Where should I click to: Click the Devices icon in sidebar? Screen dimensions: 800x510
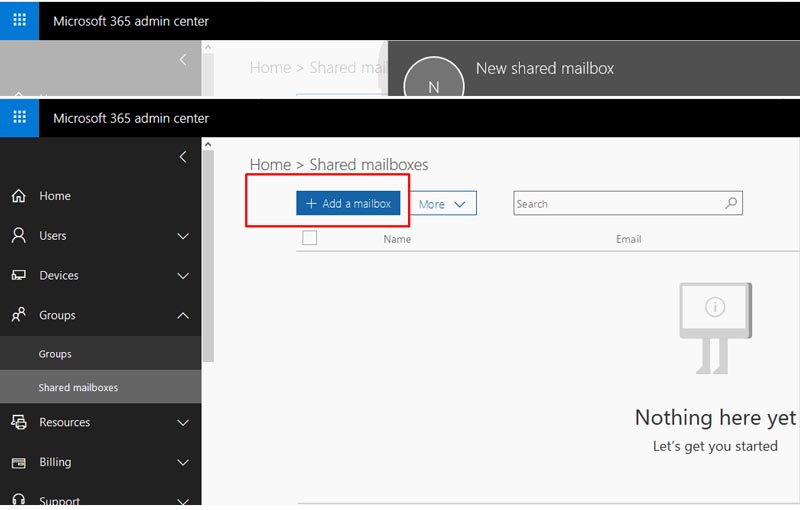tap(18, 276)
